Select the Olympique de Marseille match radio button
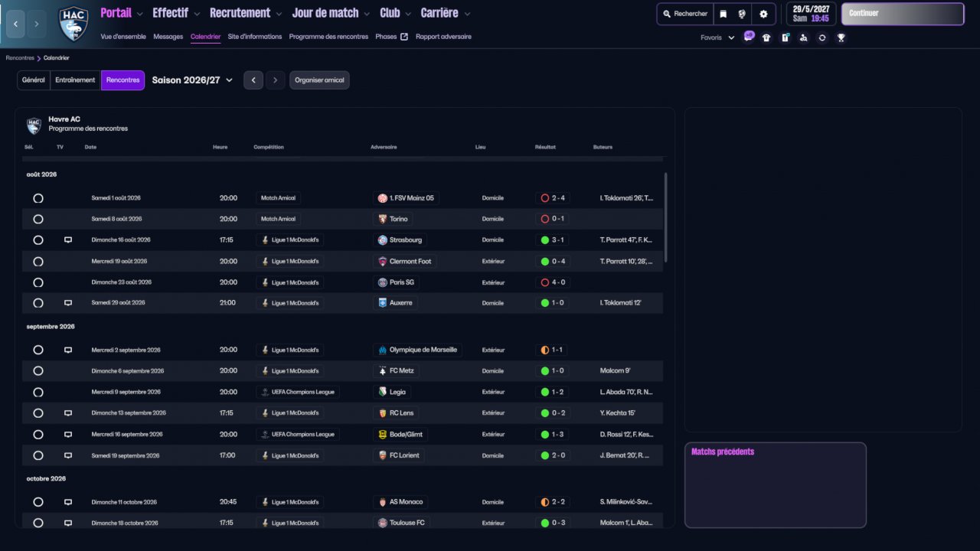Viewport: 980px width, 551px height. [x=38, y=350]
